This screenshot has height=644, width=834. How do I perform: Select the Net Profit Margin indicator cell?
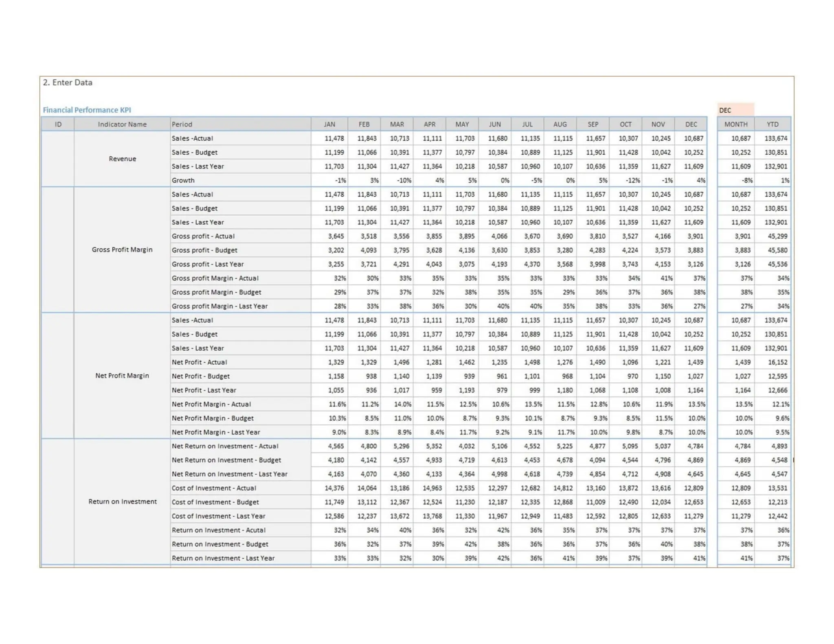122,375
